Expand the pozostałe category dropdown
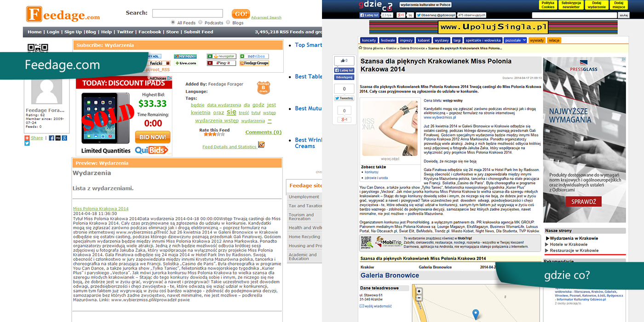The width and height of the screenshot is (644, 322). coord(515,40)
